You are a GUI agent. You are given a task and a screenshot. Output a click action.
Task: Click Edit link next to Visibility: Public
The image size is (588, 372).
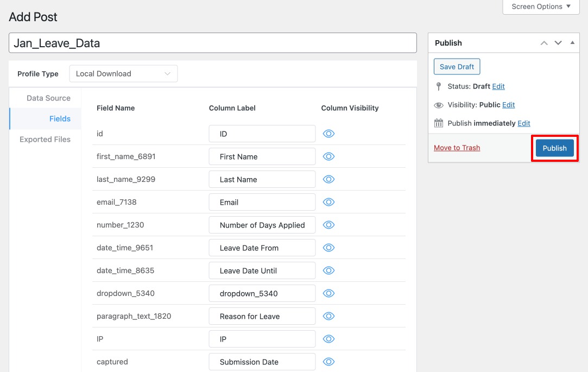(508, 105)
